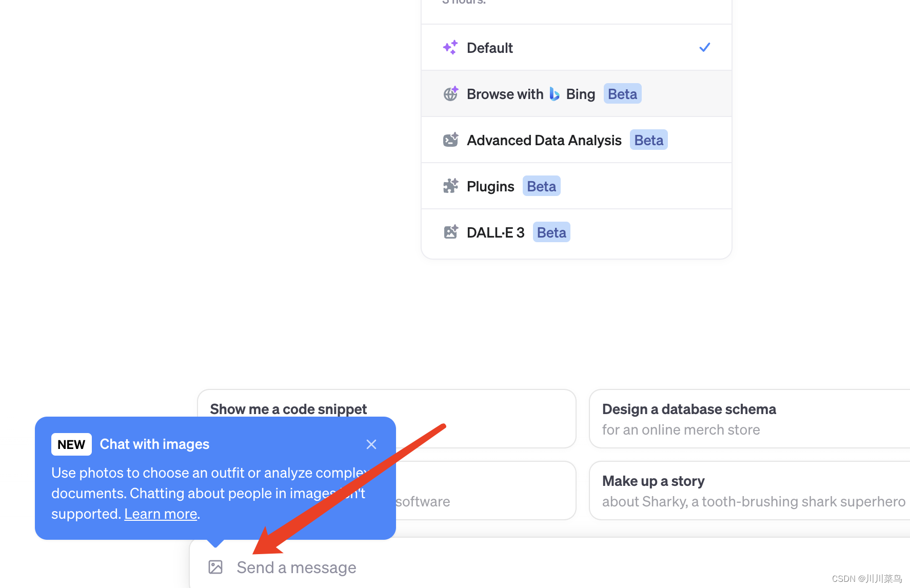This screenshot has width=910, height=588.
Task: Select Advanced Data Analysis option
Action: coord(576,140)
